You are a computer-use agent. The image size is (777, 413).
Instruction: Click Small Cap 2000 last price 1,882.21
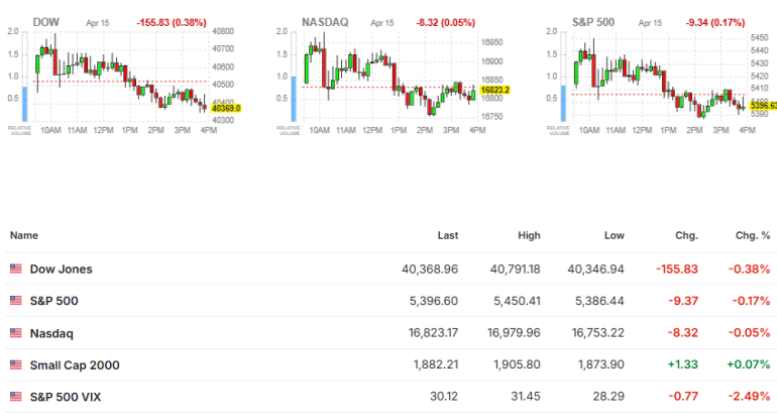[x=436, y=365]
